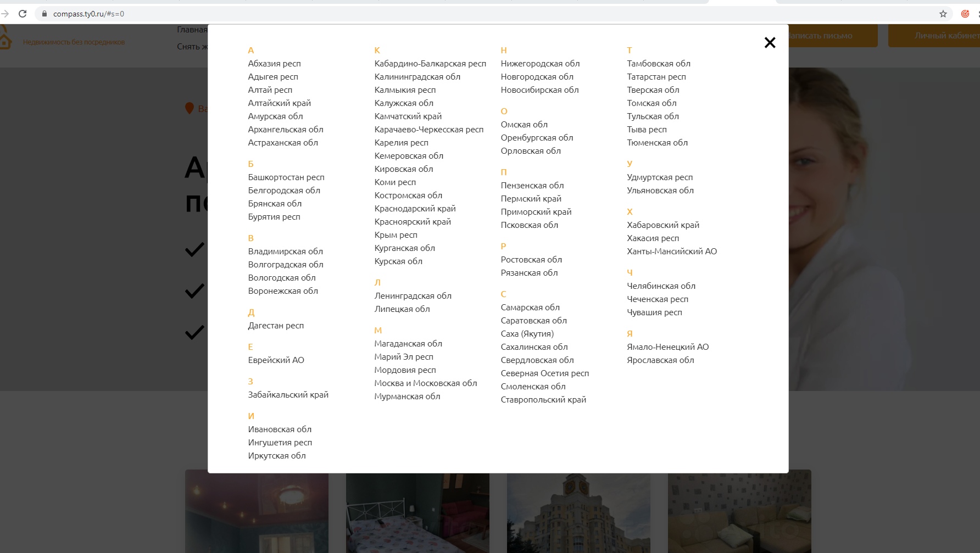Pick Карачаево-Черкесская респ

(x=429, y=130)
